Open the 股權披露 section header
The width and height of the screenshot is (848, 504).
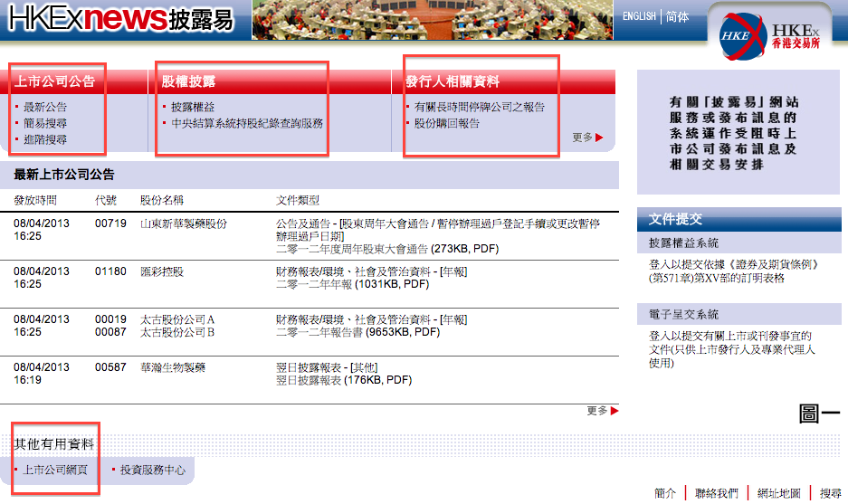tap(188, 81)
